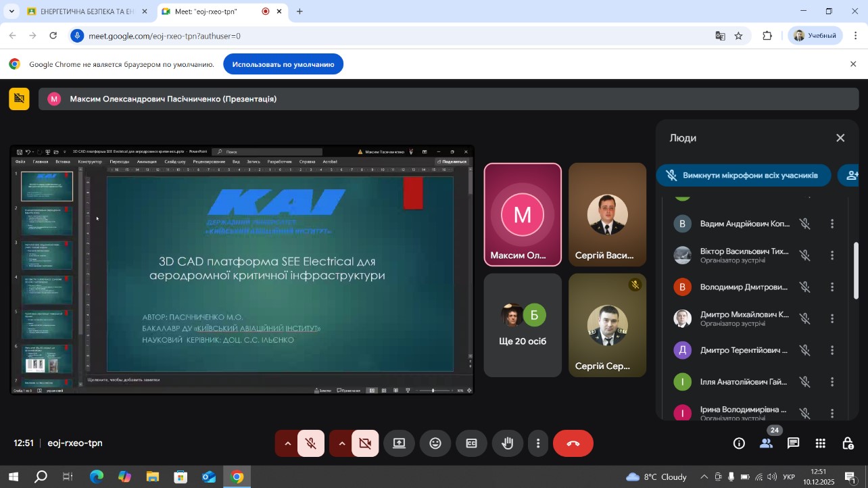The width and height of the screenshot is (868, 488).
Task: Click Вимкнути мікрофони всіх учасників button
Action: [x=743, y=175]
